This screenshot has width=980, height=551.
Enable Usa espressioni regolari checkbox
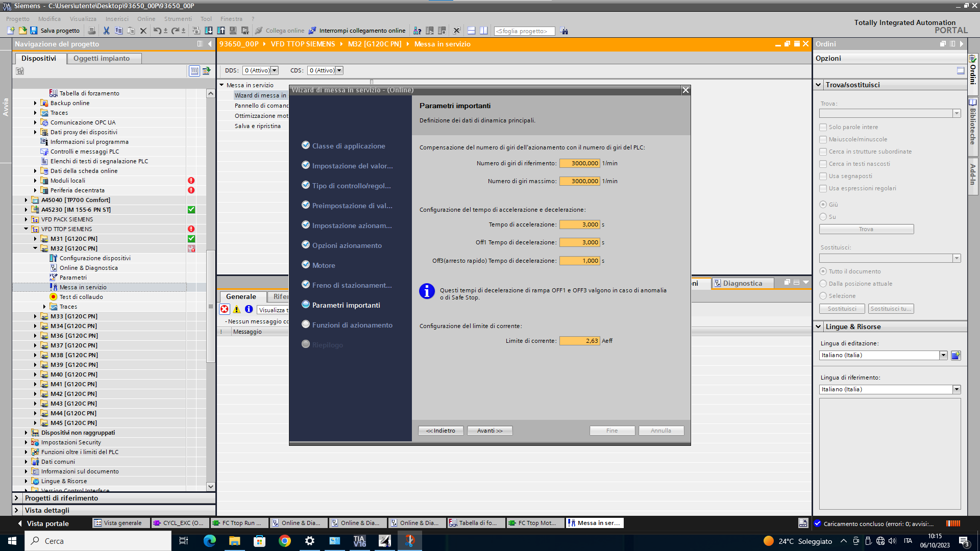tap(823, 188)
